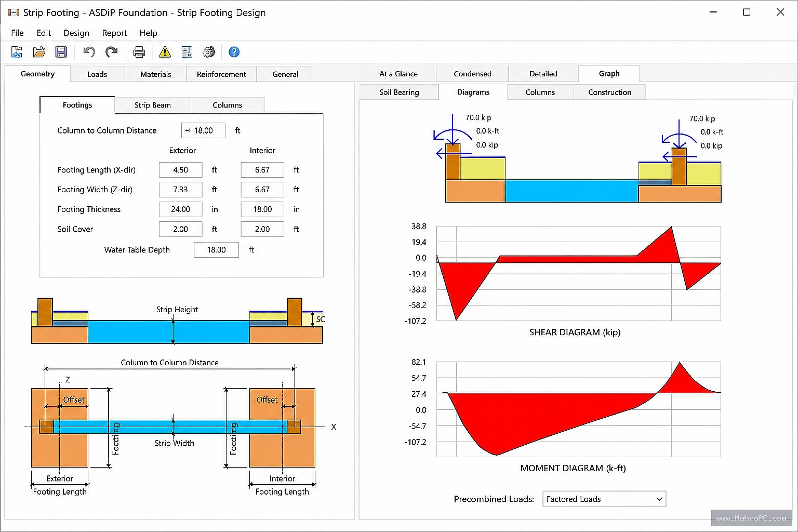The height and width of the screenshot is (532, 798).
Task: Click the SHEAR DIAGRAM (kip) title
Action: (575, 332)
